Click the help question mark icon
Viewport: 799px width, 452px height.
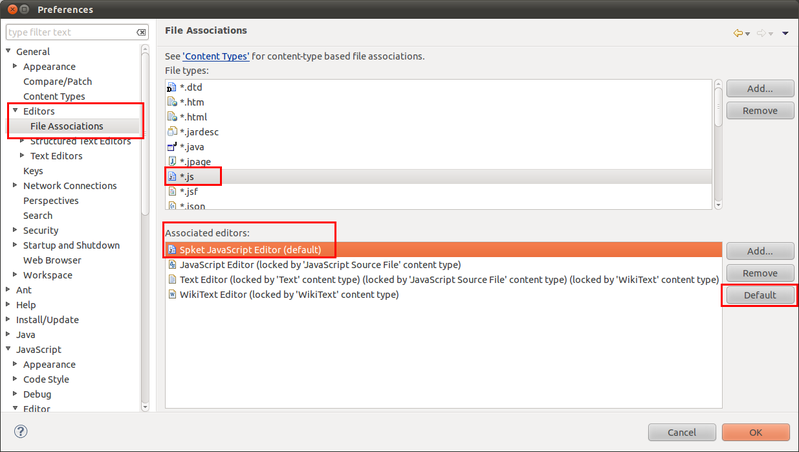[21, 432]
